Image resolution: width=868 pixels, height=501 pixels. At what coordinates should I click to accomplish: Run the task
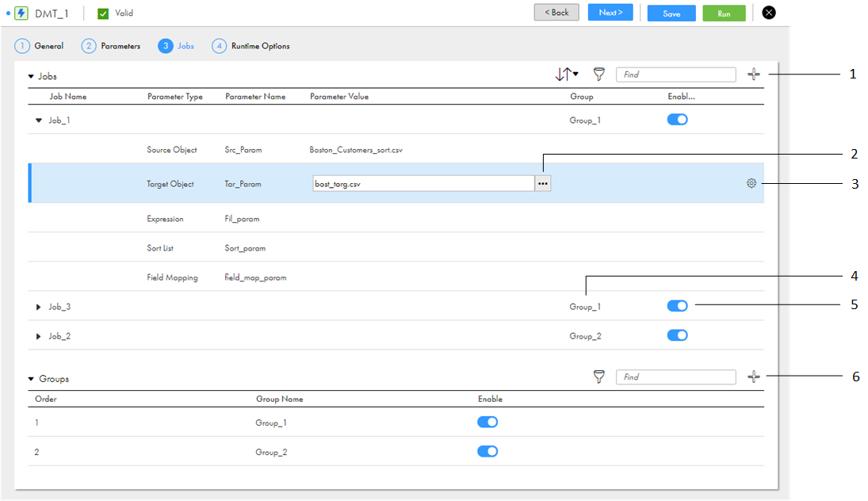[x=724, y=13]
